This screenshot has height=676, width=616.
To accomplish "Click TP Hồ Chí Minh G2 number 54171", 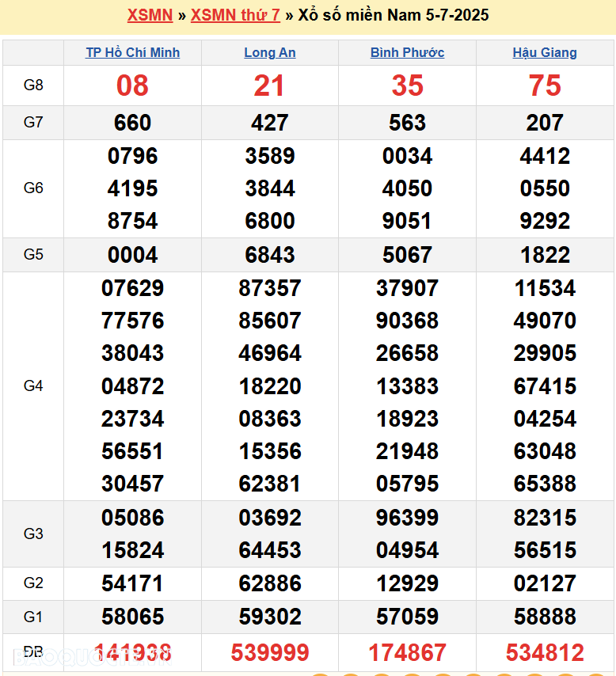I will [132, 584].
